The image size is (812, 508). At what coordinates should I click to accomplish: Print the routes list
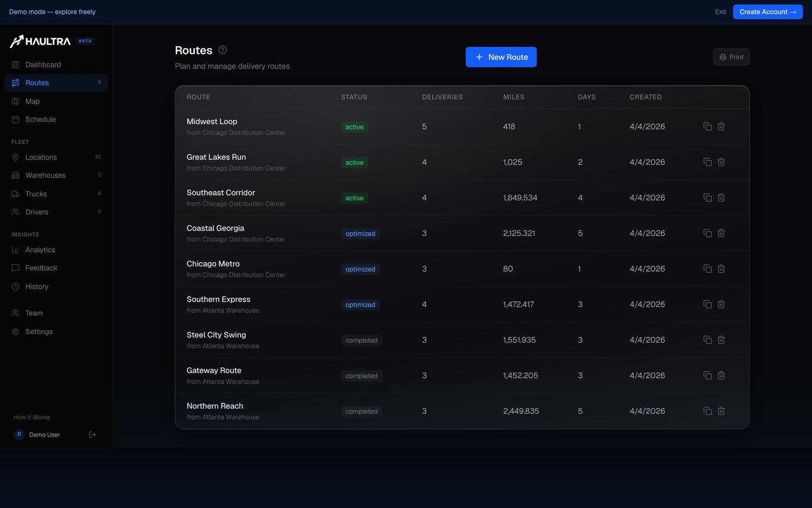point(731,57)
